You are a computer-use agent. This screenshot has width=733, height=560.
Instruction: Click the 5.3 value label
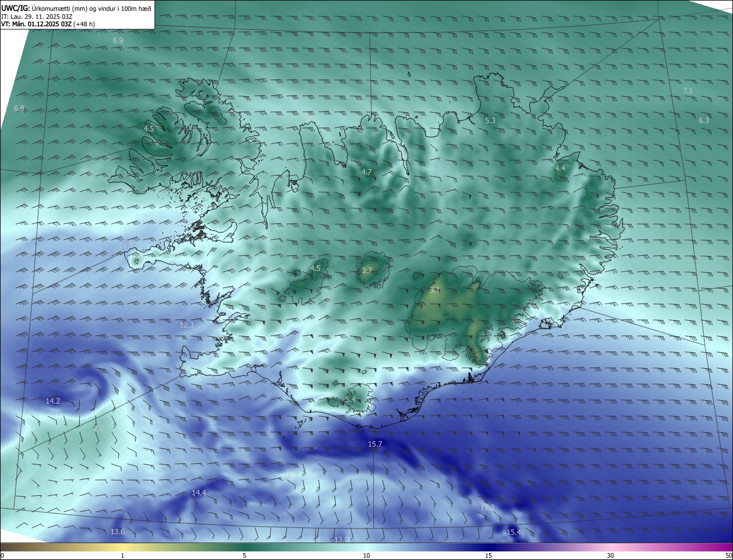point(490,120)
